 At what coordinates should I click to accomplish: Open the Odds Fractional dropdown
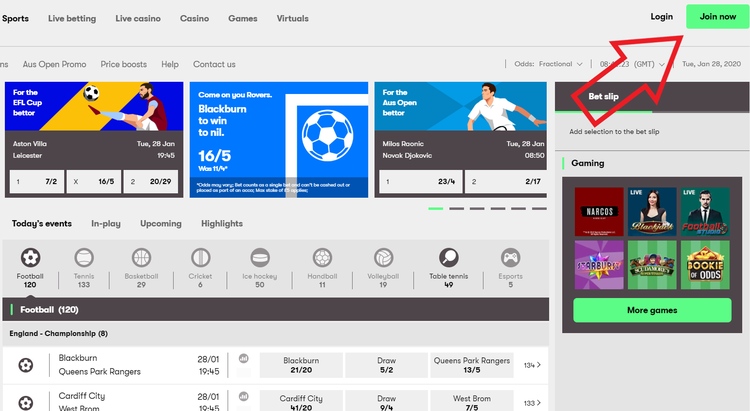[x=549, y=64]
